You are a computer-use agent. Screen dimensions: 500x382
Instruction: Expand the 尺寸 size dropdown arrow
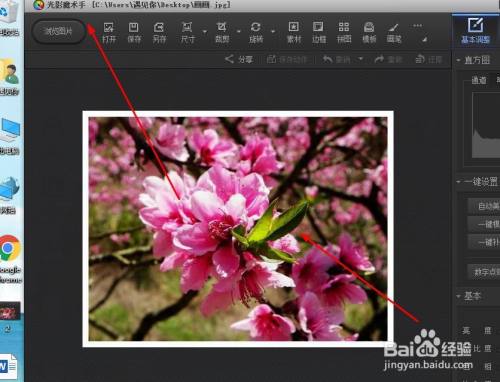click(x=205, y=32)
